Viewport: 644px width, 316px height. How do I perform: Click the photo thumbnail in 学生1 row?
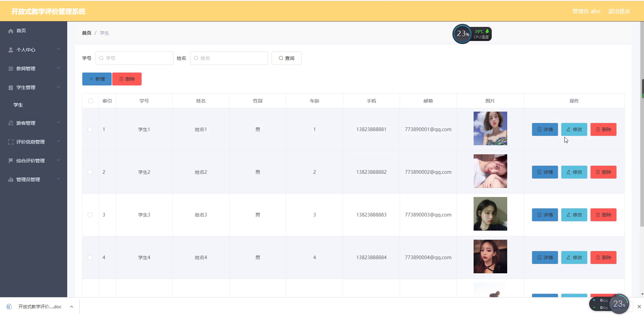pyautogui.click(x=490, y=128)
